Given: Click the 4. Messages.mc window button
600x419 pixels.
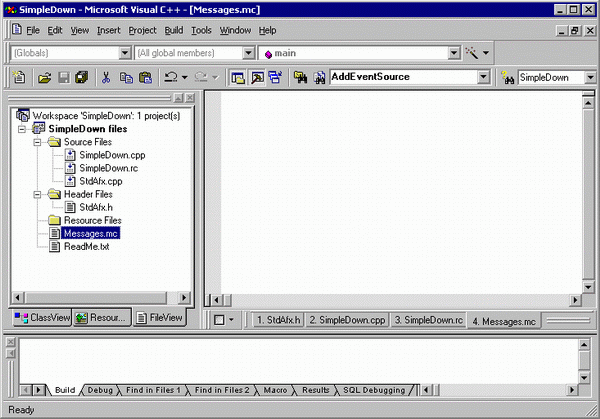Looking at the screenshot, I should click(504, 321).
